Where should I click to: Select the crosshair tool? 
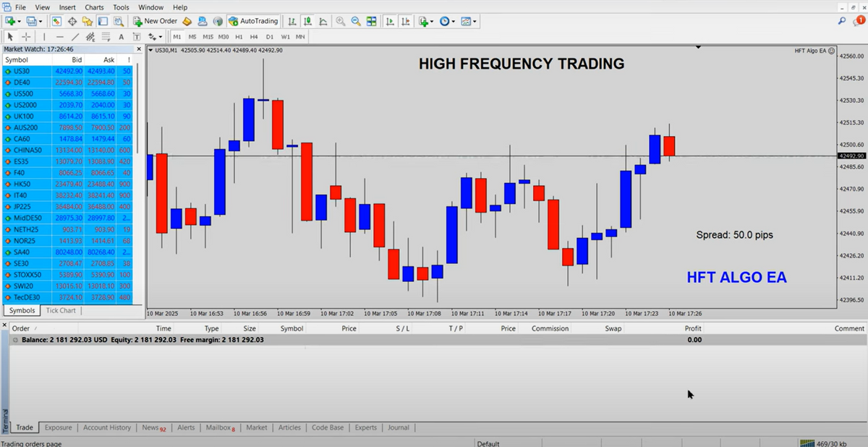[x=26, y=36]
